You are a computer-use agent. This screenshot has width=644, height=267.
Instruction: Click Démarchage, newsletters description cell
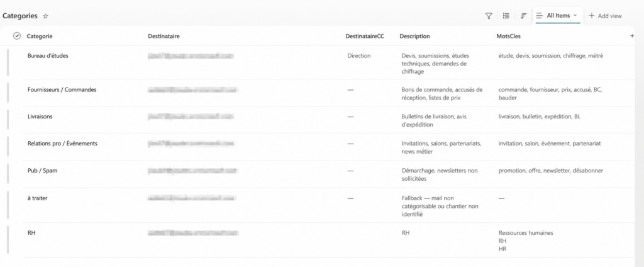(x=440, y=175)
